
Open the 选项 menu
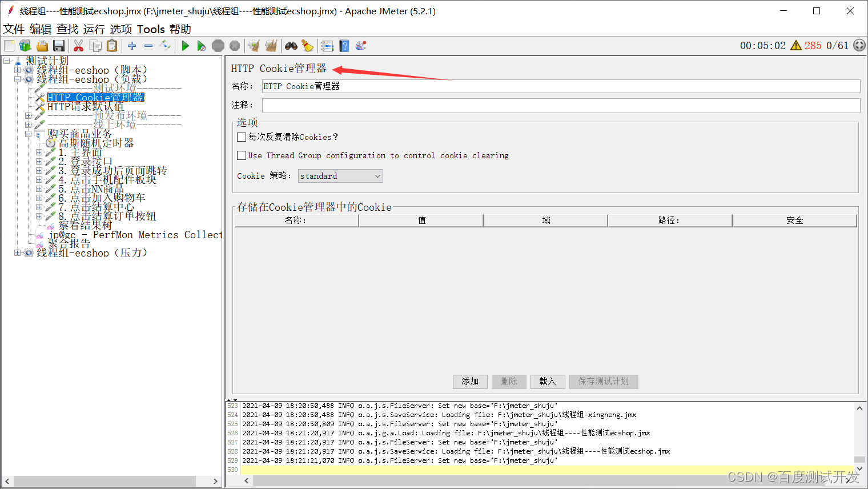tap(121, 29)
